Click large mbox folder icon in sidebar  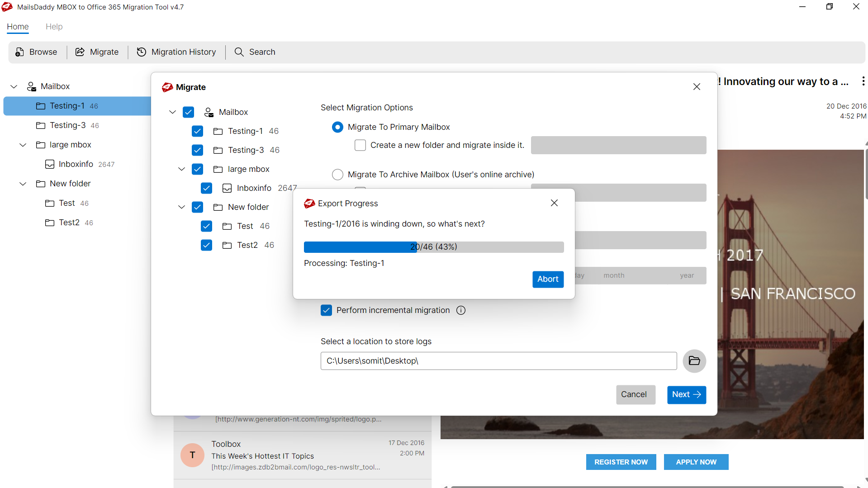(x=41, y=145)
